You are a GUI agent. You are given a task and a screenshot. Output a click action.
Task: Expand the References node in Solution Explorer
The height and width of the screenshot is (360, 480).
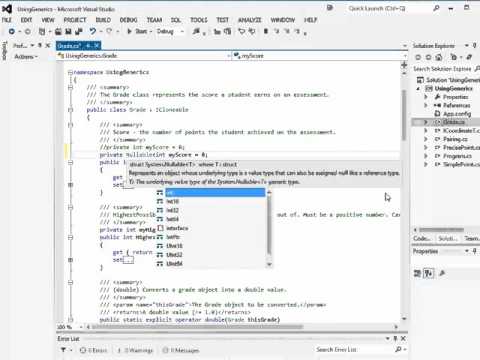pyautogui.click(x=426, y=105)
